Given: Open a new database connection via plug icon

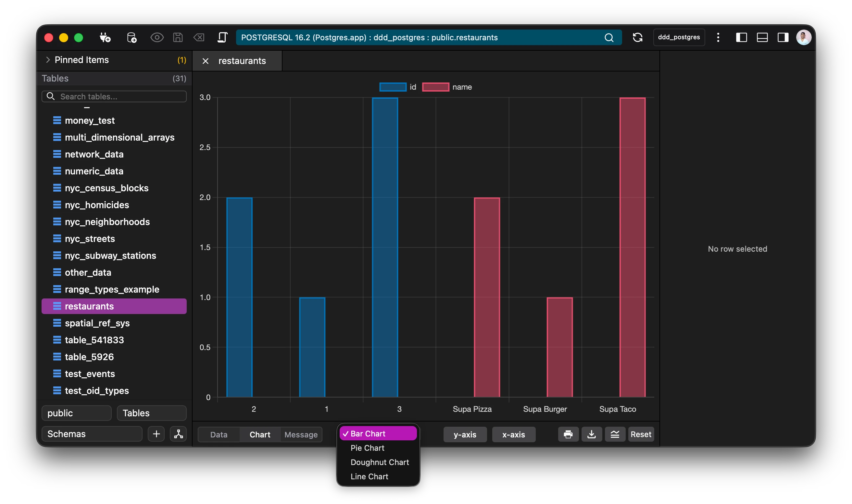Looking at the screenshot, I should pos(105,37).
